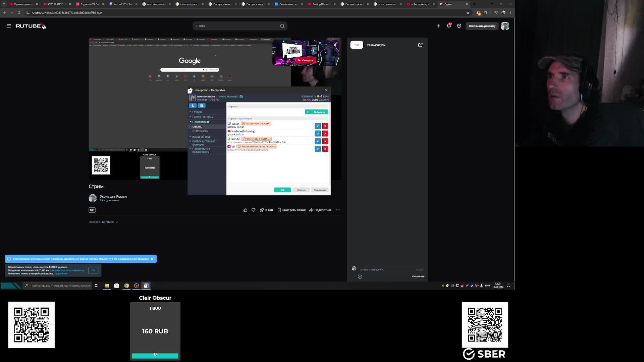This screenshot has height=362, width=644.
Task: Switch to the Рекомендуем tab
Action: tap(376, 45)
